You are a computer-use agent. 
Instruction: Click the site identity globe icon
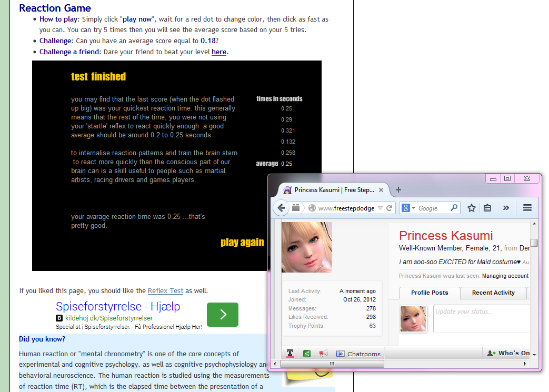coord(312,208)
